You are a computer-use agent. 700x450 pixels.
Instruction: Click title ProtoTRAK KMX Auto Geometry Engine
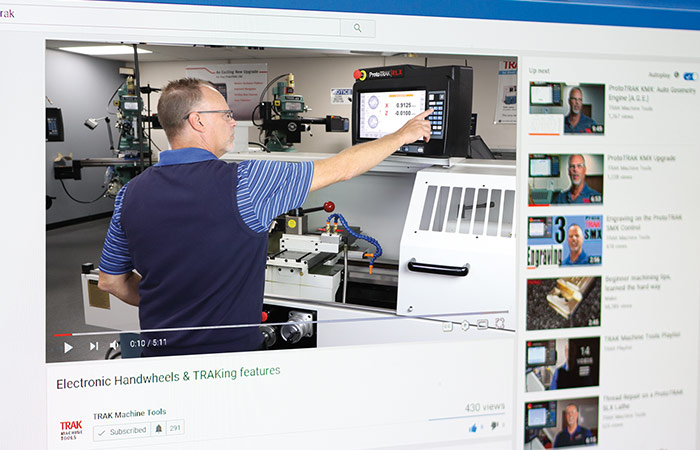651,94
